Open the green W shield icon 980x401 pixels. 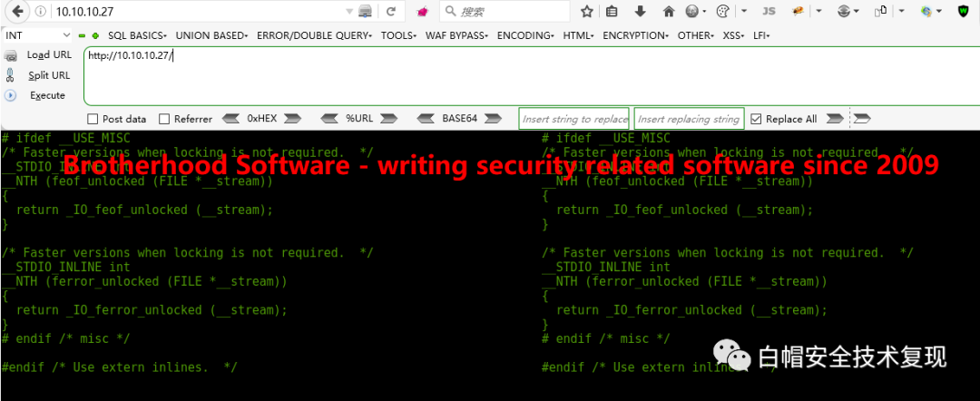[x=964, y=11]
